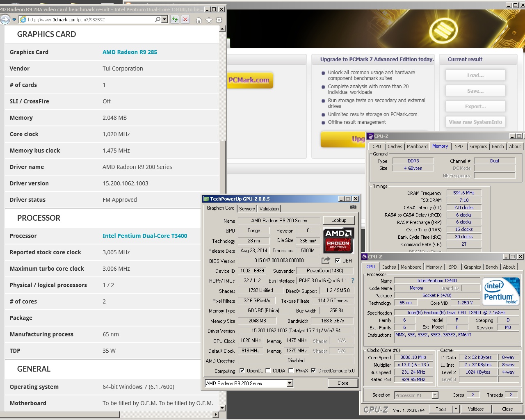Click lower CPU-Z window title bar icon
The height and width of the screenshot is (420, 525).
(x=364, y=257)
